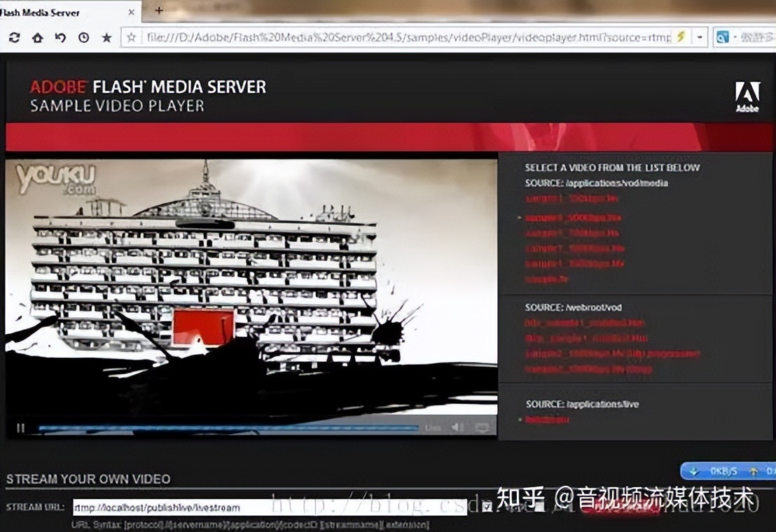This screenshot has height=532, width=776.
Task: Click the lightning speed-mode icon in address bar
Action: (681, 37)
